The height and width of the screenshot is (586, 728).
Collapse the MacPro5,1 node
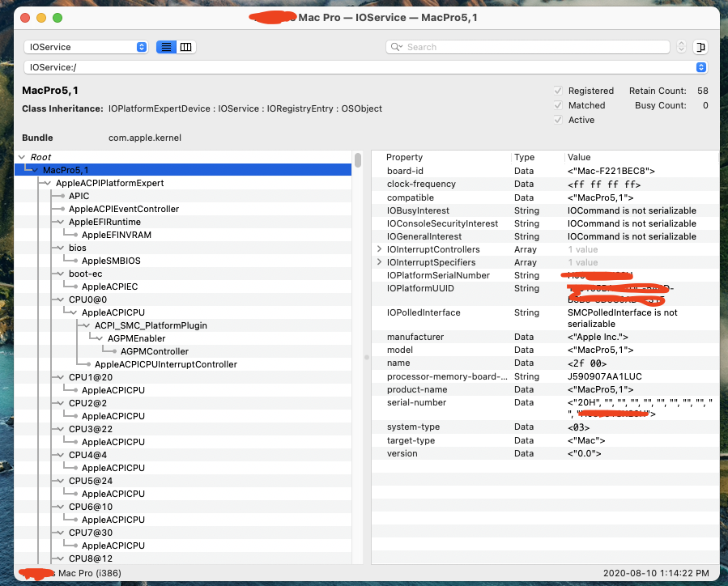click(36, 170)
